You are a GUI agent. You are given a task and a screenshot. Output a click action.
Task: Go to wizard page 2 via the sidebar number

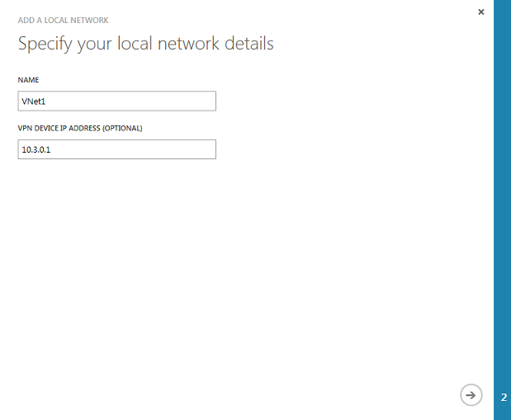point(504,397)
